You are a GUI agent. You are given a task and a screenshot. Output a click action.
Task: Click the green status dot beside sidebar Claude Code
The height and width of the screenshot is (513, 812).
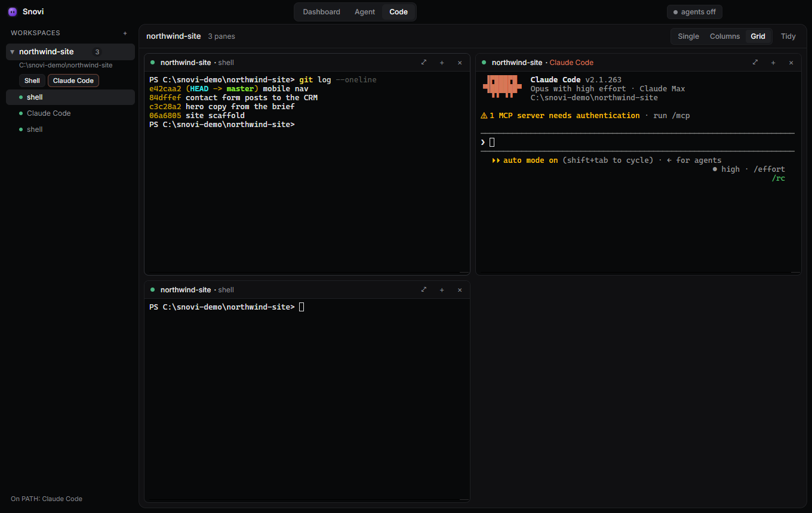pyautogui.click(x=21, y=113)
